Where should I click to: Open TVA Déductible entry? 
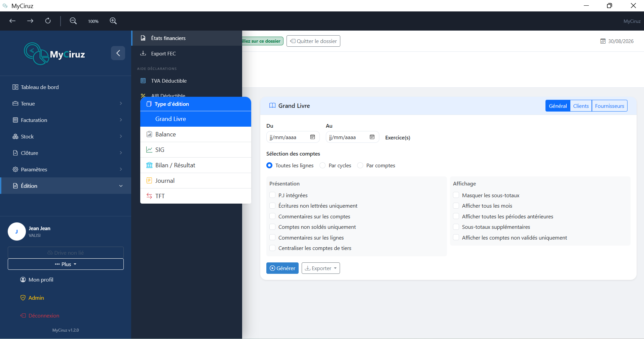[187, 81]
